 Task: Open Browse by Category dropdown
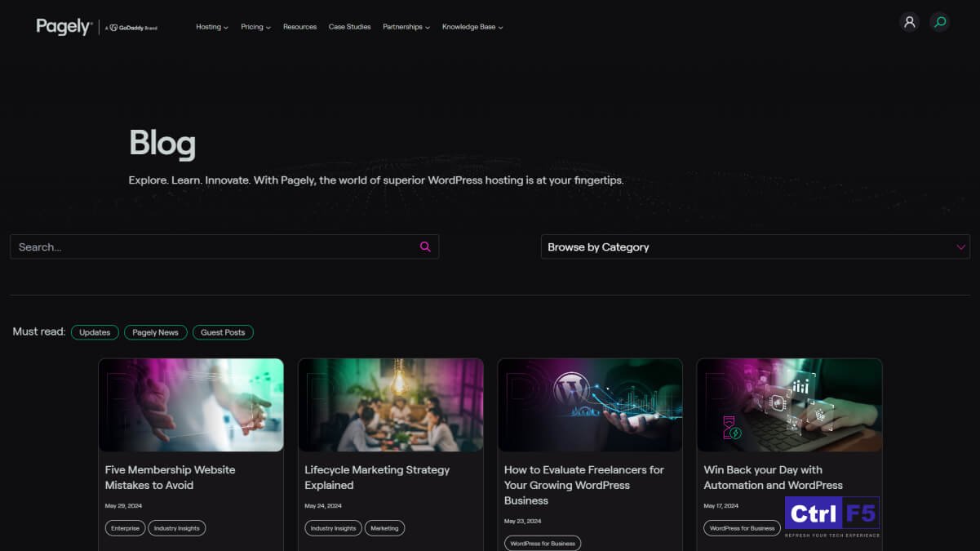[755, 247]
